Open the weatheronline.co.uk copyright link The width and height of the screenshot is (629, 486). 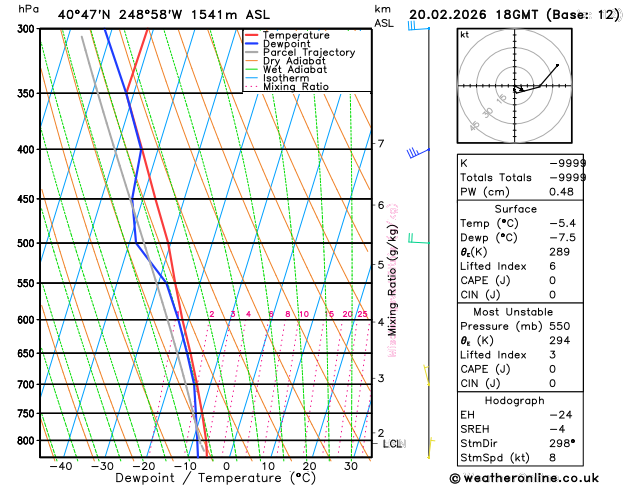(x=537, y=477)
